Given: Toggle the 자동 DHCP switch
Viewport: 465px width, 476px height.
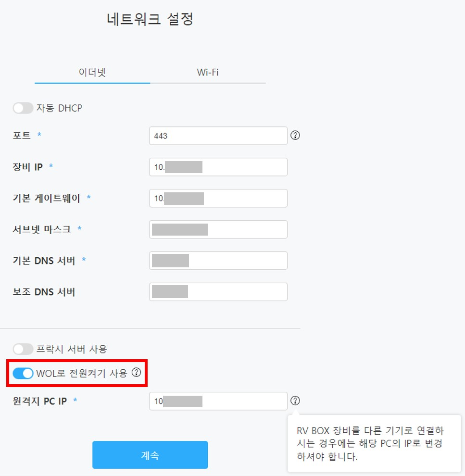Looking at the screenshot, I should 23,108.
